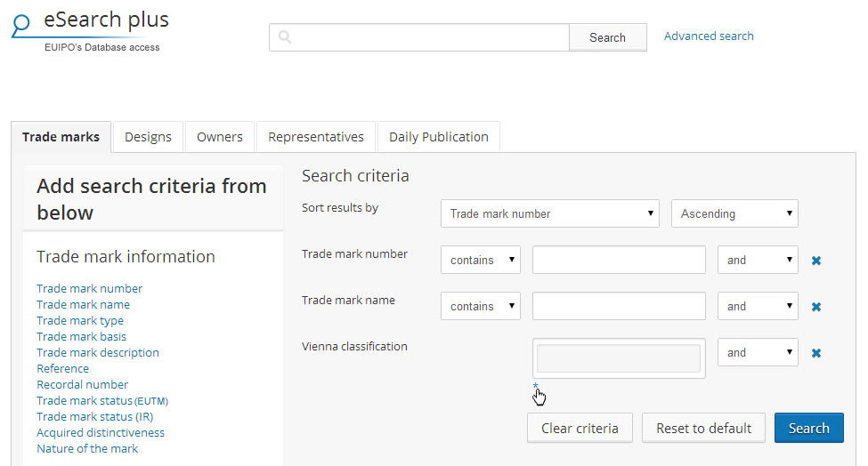Open the Ascending sort order dropdown
The image size is (868, 466).
tap(734, 213)
